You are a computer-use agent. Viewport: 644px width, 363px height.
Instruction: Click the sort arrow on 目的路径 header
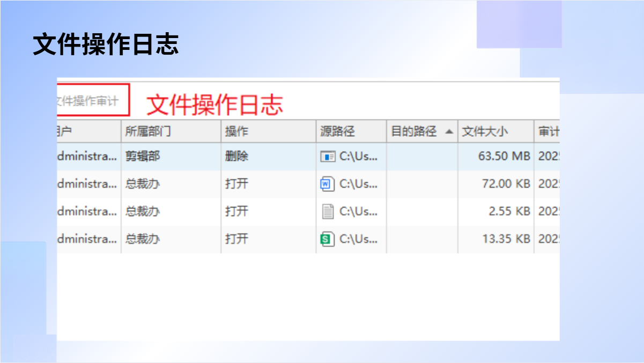tap(449, 132)
